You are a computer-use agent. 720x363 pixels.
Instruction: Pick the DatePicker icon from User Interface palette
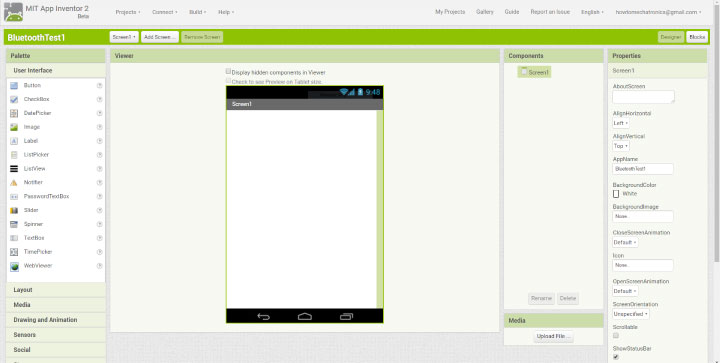[14, 113]
